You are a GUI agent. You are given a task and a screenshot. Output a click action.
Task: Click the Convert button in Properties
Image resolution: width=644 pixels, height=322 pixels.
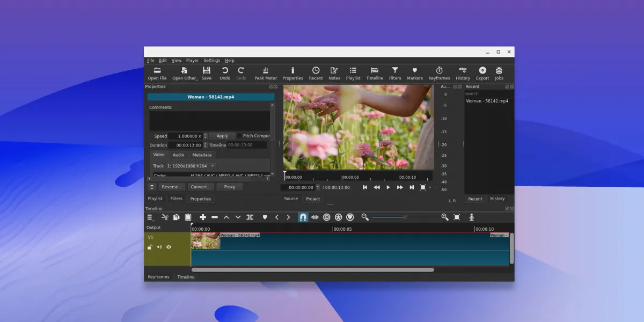(x=200, y=187)
